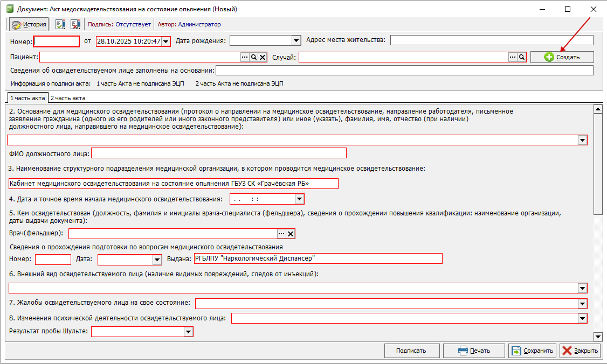The image size is (607, 364).
Task: Open the История (history) toolbar button
Action: tap(29, 24)
